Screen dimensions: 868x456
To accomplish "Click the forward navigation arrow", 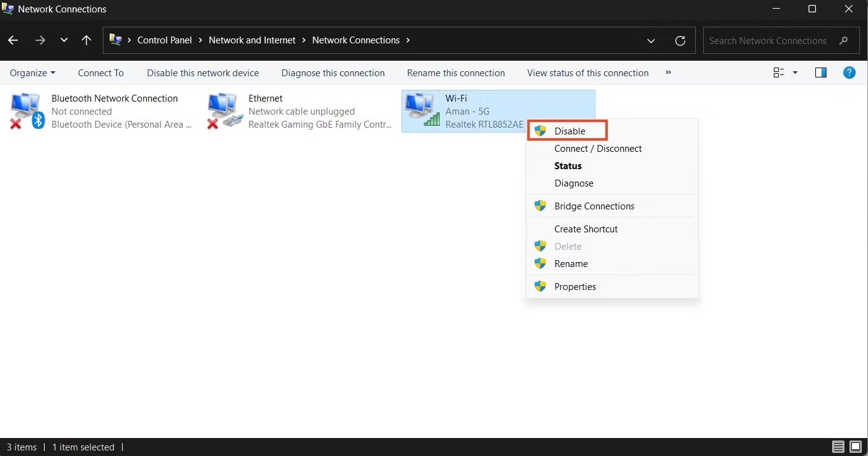I will tap(40, 40).
